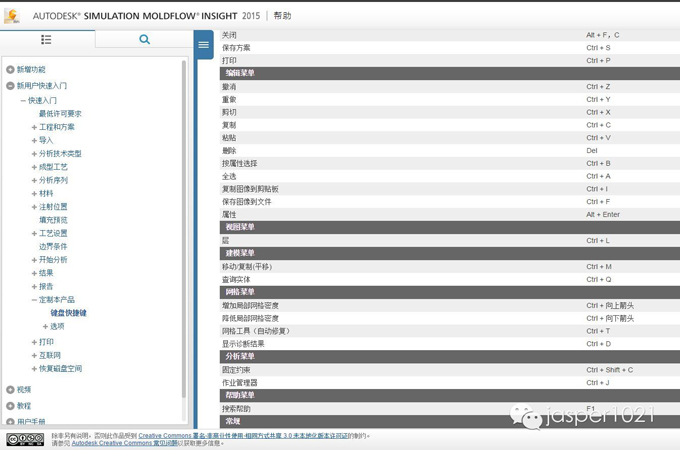Click the Alt + Enter shortcut cell
This screenshot has height=450, width=680.
pyautogui.click(x=603, y=215)
